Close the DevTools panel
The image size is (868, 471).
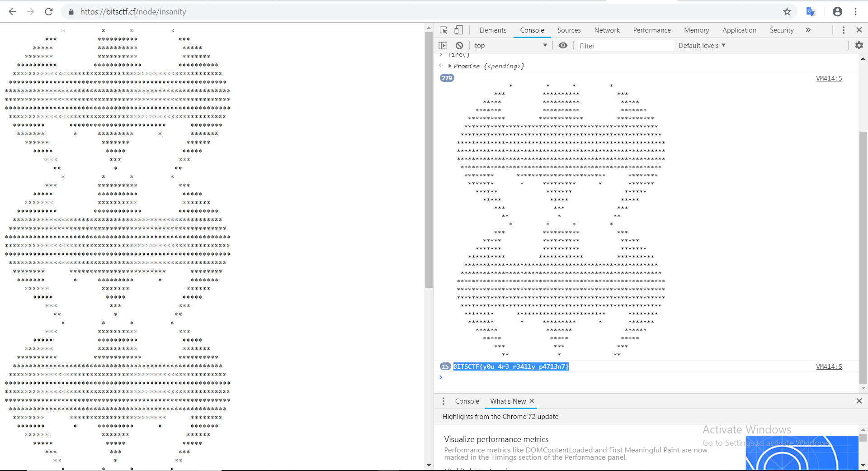tap(859, 30)
